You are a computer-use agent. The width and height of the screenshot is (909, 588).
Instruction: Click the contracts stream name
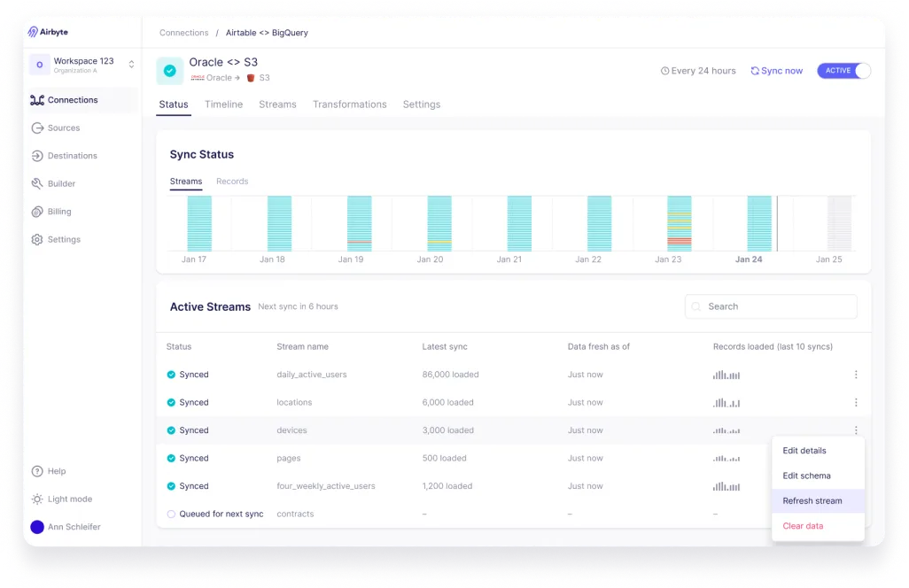[x=295, y=514]
